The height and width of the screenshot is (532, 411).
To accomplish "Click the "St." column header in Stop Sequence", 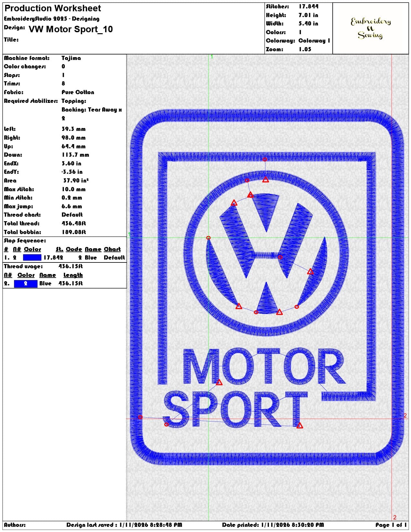I will coord(60,249).
